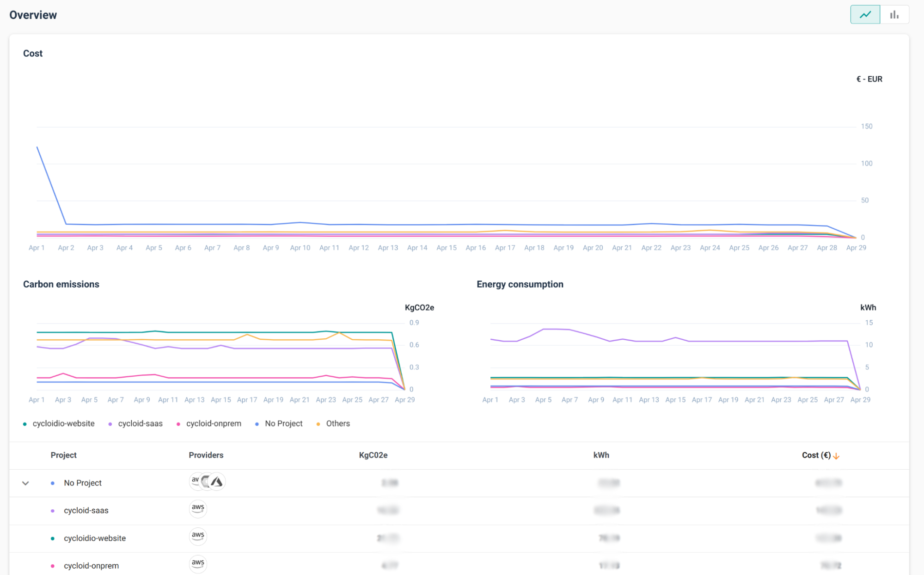Select cycloidio-website in project table
The height and width of the screenshot is (575, 924).
(95, 538)
